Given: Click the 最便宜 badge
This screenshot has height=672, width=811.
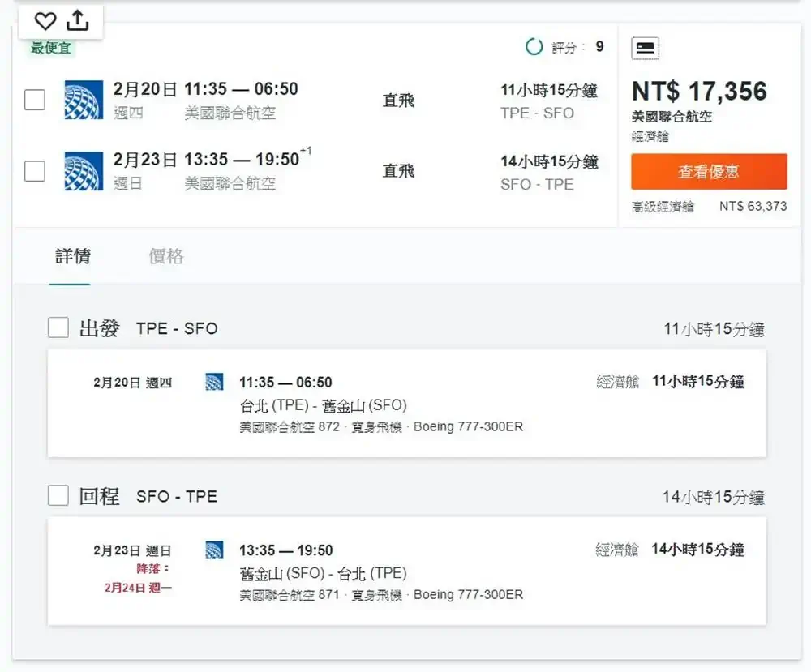Looking at the screenshot, I should [50, 48].
